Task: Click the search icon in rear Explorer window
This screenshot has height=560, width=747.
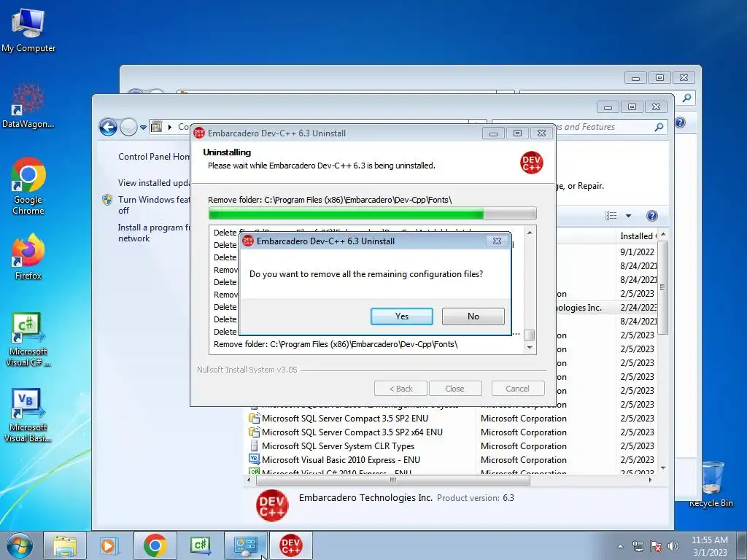Action: pyautogui.click(x=686, y=98)
